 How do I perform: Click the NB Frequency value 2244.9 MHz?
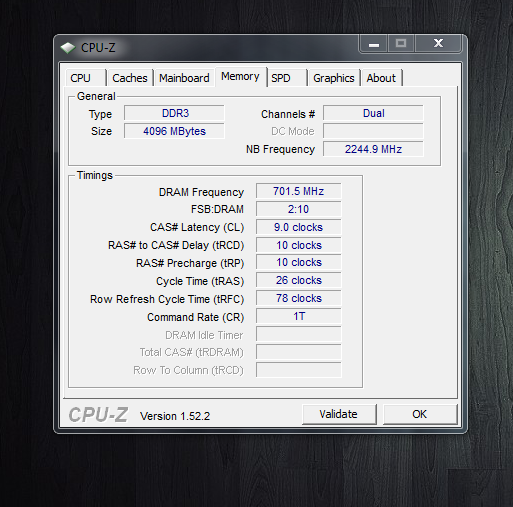coord(373,149)
